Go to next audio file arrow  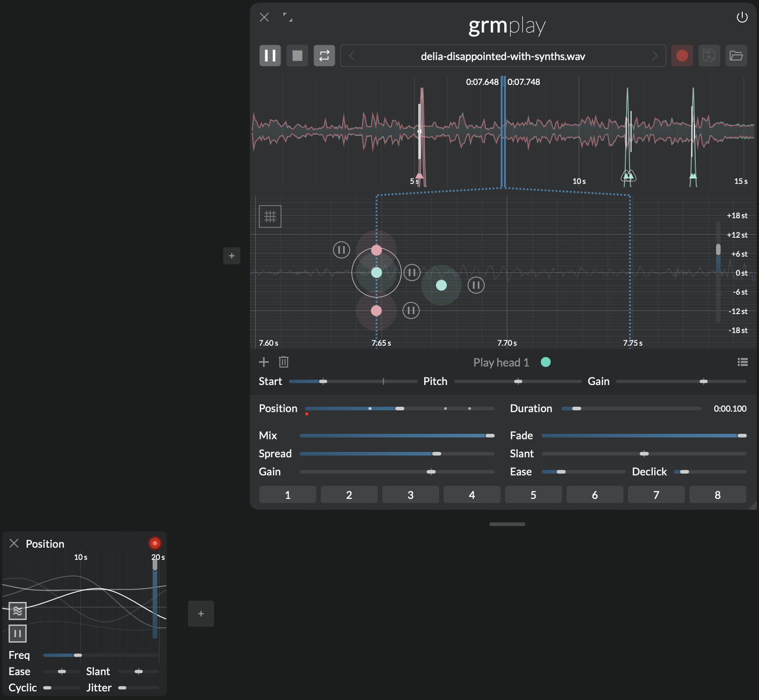point(655,56)
